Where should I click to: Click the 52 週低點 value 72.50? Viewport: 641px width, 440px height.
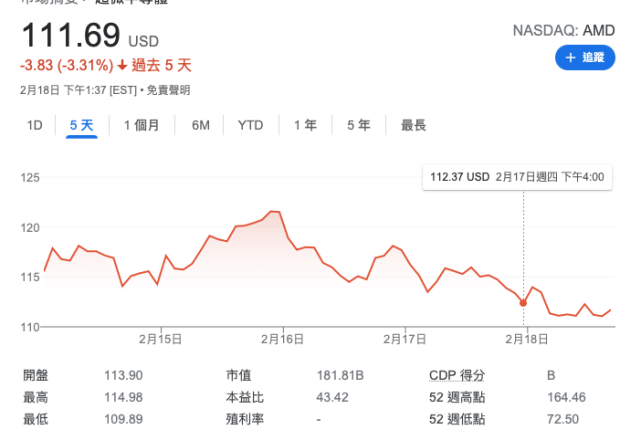[x=563, y=419]
